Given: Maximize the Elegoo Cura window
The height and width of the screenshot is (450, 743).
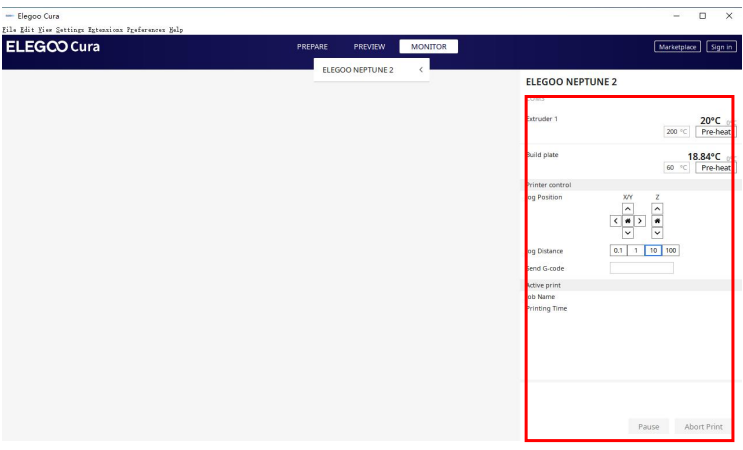Looking at the screenshot, I should pyautogui.click(x=702, y=16).
